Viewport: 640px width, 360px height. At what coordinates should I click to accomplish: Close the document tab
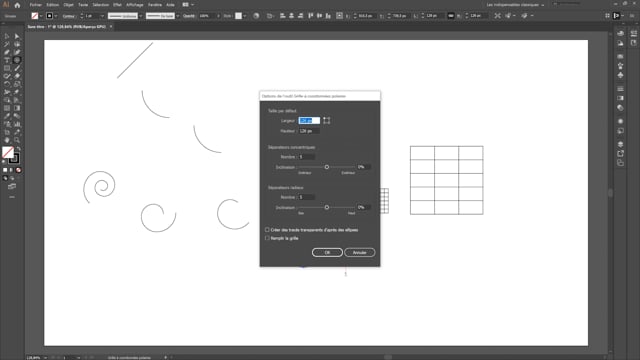pyautogui.click(x=111, y=27)
